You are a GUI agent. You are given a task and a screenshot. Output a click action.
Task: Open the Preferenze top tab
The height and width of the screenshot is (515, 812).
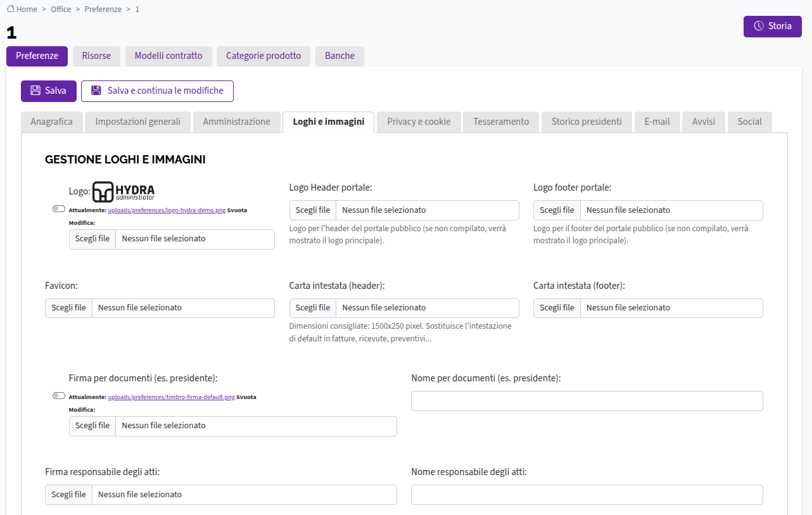pos(37,56)
